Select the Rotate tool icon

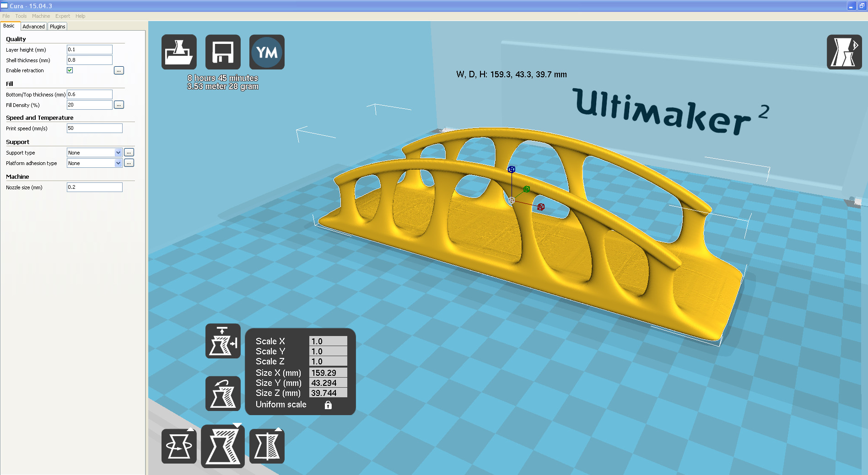179,446
